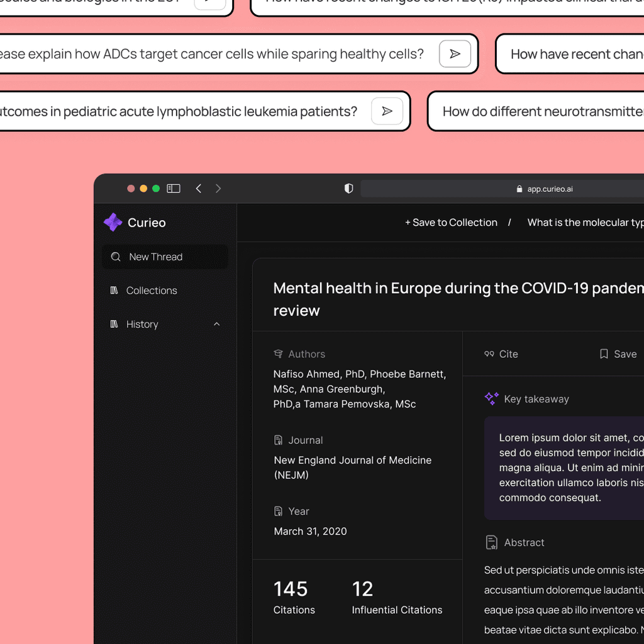Click the '12' influential citations count

[x=362, y=589]
